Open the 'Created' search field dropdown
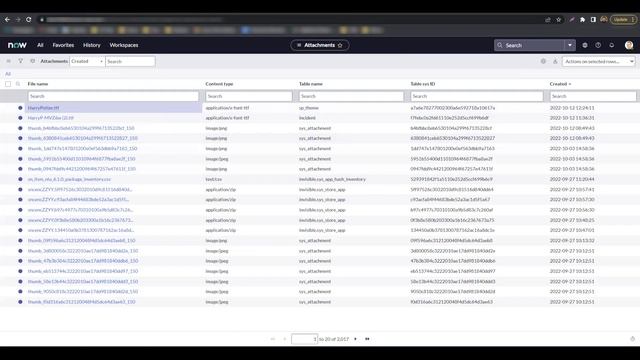This screenshot has width=640, height=360. (87, 61)
